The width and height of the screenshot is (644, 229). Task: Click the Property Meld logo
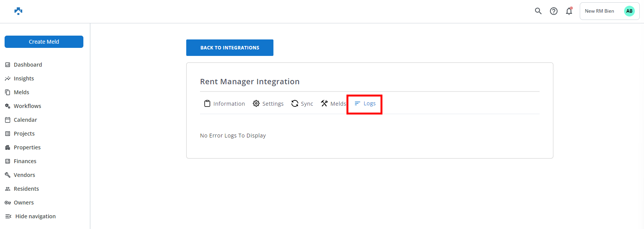coord(18,11)
